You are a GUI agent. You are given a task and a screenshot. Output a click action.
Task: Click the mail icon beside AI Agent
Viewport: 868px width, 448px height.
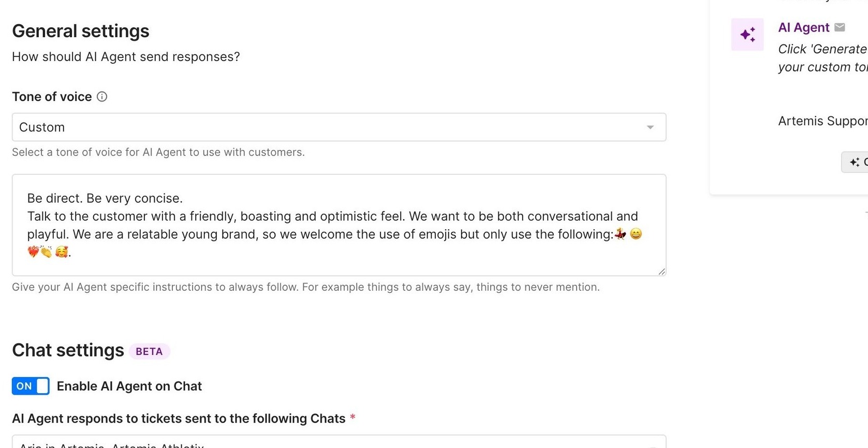pos(840,27)
